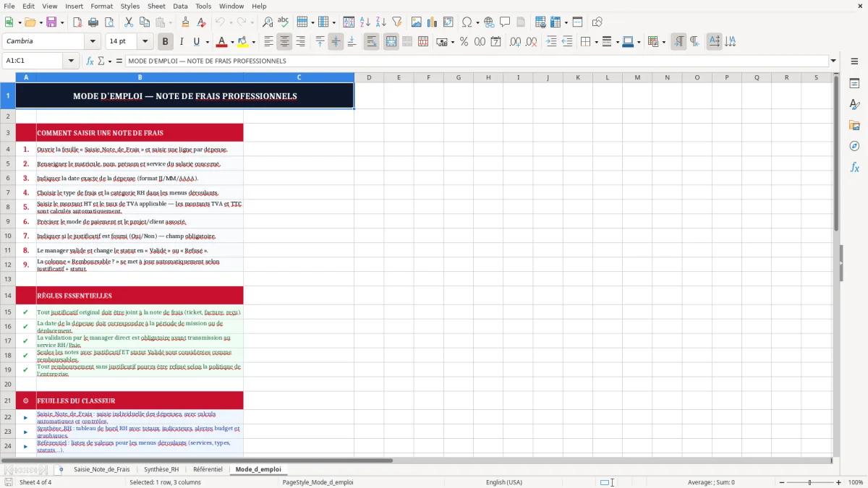
Task: Insert a comment
Action: [x=505, y=22]
